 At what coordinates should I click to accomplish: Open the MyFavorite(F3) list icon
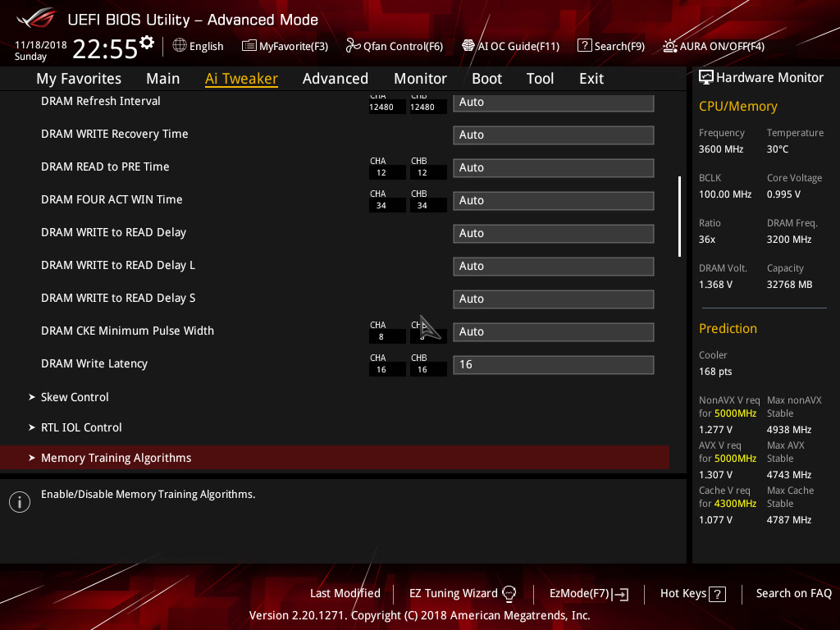click(x=249, y=46)
